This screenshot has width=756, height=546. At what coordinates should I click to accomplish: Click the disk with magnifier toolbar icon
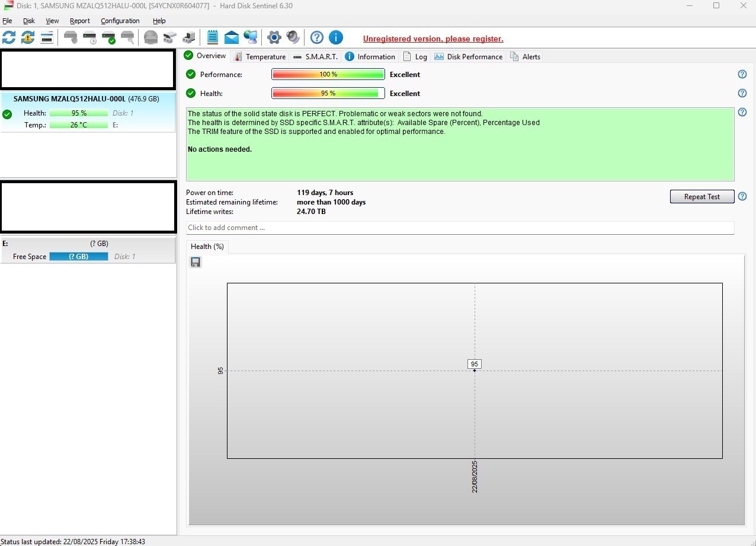tap(127, 38)
